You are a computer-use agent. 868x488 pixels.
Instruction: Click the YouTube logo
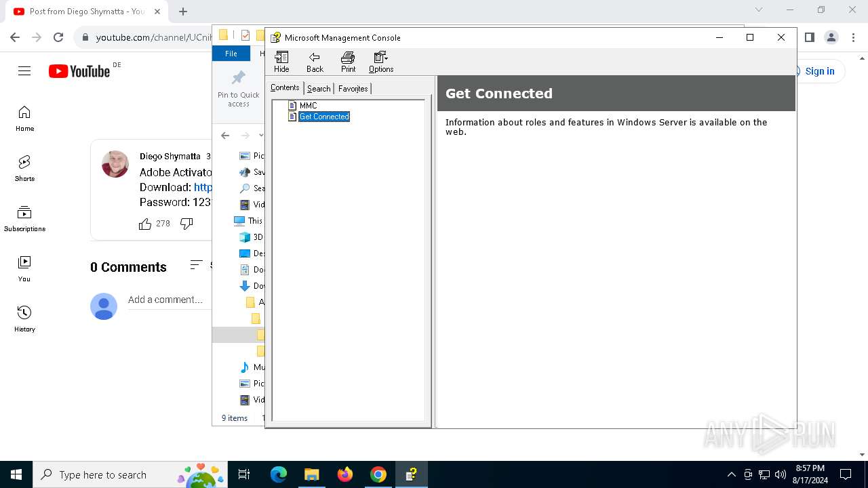[x=79, y=71]
